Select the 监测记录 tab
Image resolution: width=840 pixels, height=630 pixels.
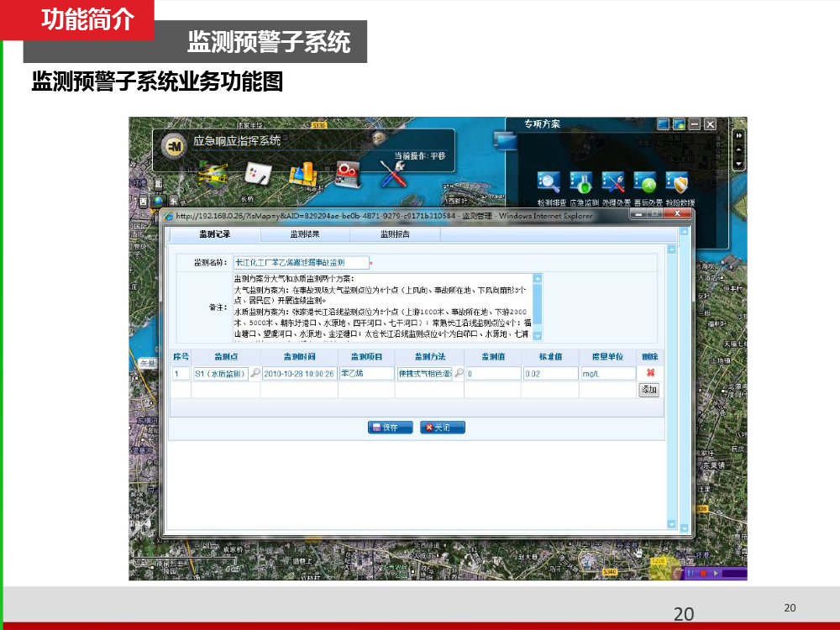(214, 234)
